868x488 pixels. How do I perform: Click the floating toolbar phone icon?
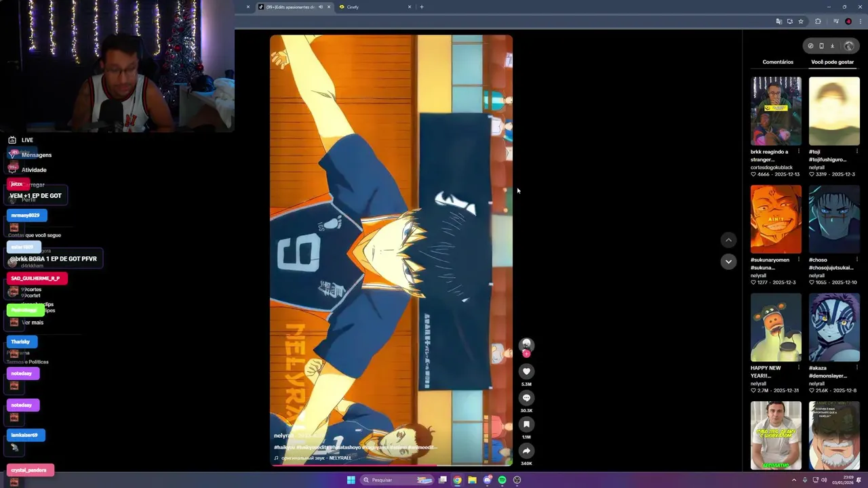coord(821,46)
